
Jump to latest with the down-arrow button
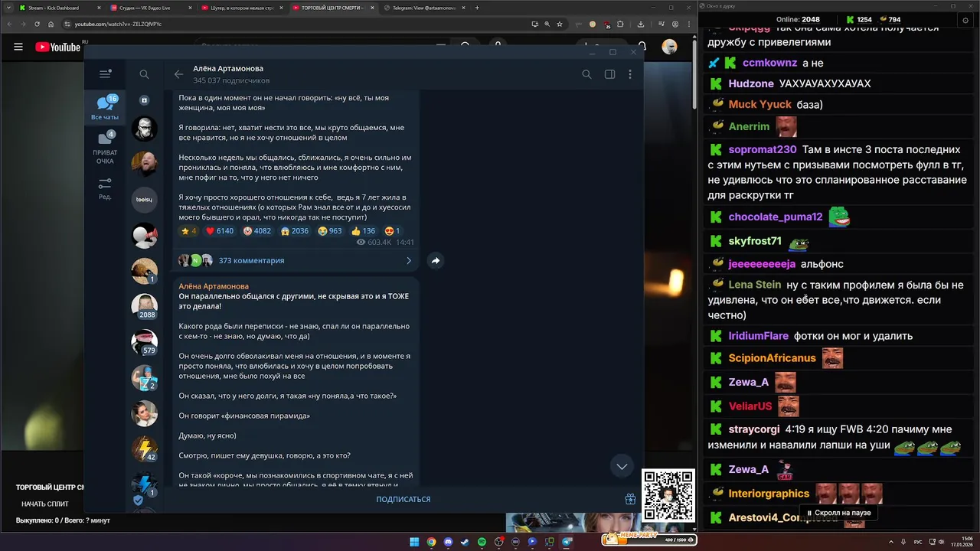click(622, 466)
